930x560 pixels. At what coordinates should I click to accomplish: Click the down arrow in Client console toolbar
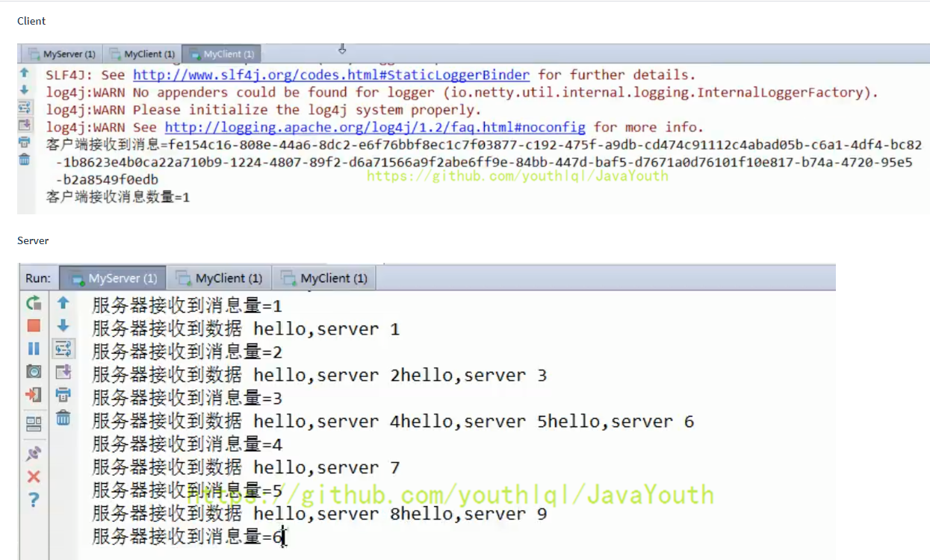(x=24, y=90)
